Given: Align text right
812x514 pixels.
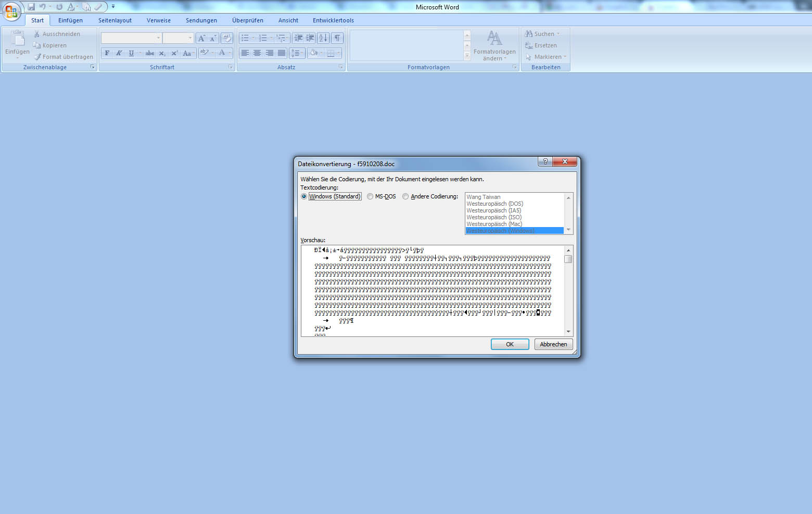Looking at the screenshot, I should coord(270,53).
